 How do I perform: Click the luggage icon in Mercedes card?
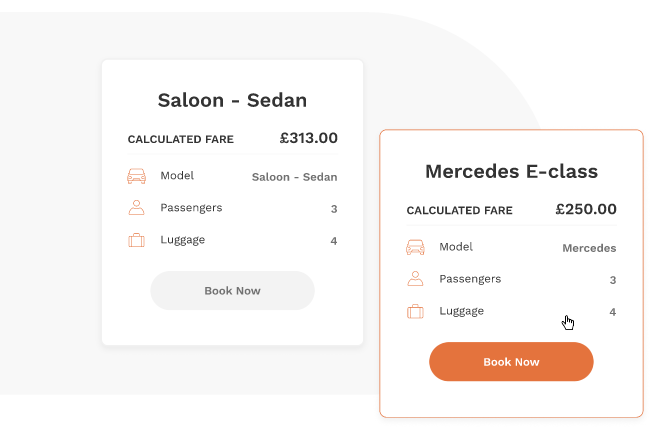click(x=415, y=311)
